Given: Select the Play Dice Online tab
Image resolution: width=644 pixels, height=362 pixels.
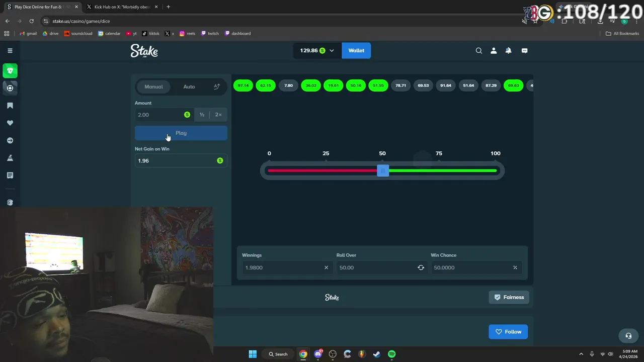Looking at the screenshot, I should click(x=42, y=7).
